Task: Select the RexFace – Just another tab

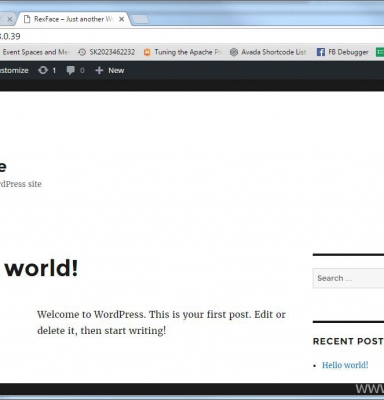Action: (73, 19)
